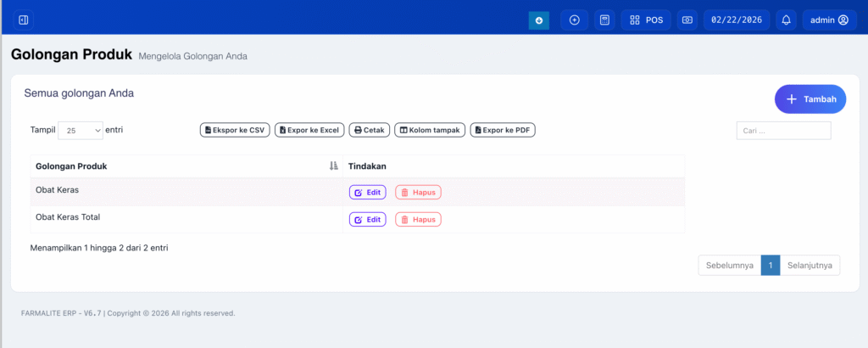Click the Expor ke Excel button
868x348 pixels.
309,130
